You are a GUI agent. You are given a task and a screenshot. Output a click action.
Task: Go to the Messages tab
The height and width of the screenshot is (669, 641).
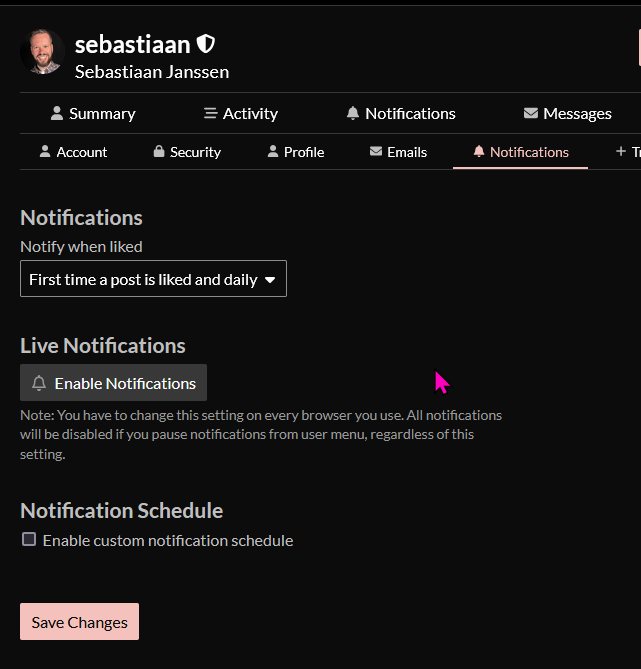567,113
